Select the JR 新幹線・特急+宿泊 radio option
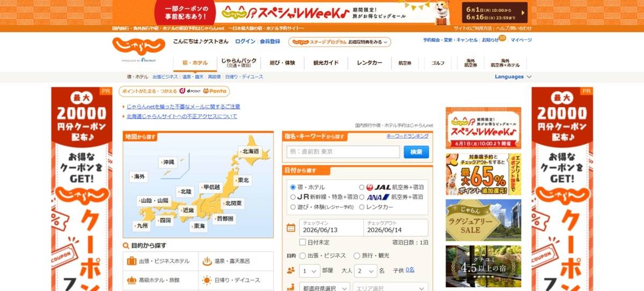Viewport: 644px width, 291px height. 292,197
